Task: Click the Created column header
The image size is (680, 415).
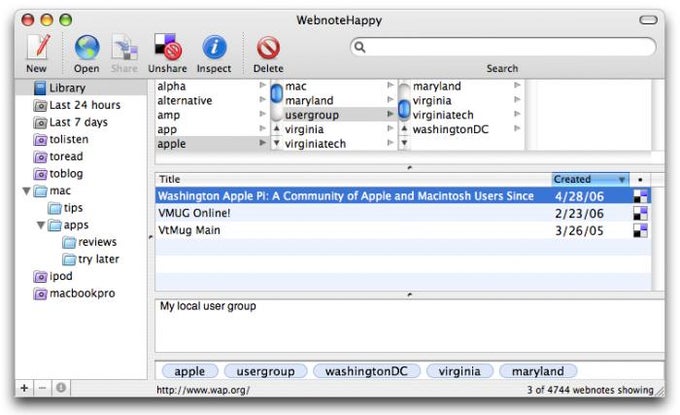Action: coord(590,180)
